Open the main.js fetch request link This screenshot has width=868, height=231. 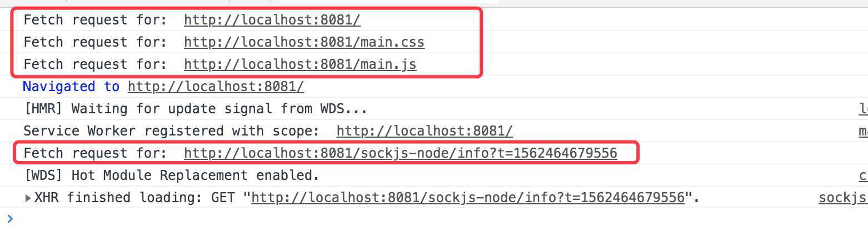300,64
